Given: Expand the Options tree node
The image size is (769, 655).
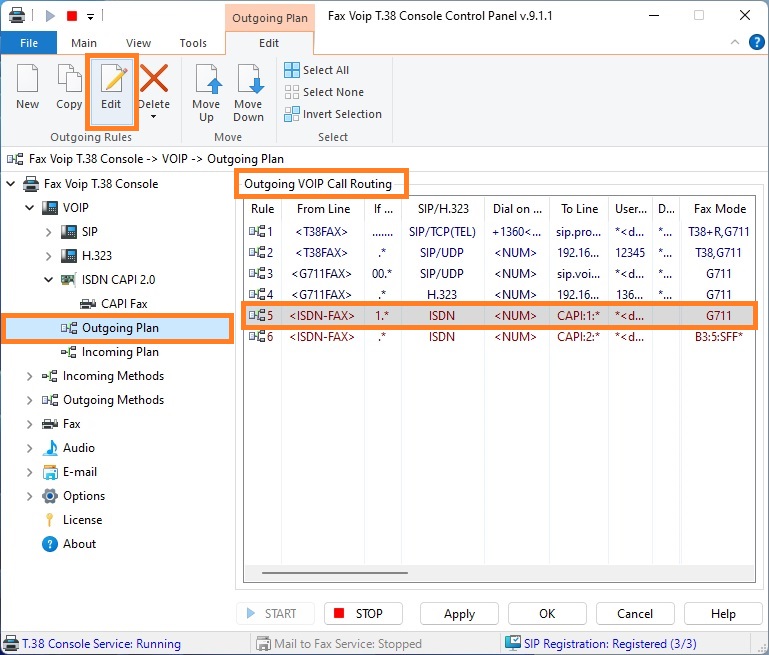Looking at the screenshot, I should click(29, 496).
